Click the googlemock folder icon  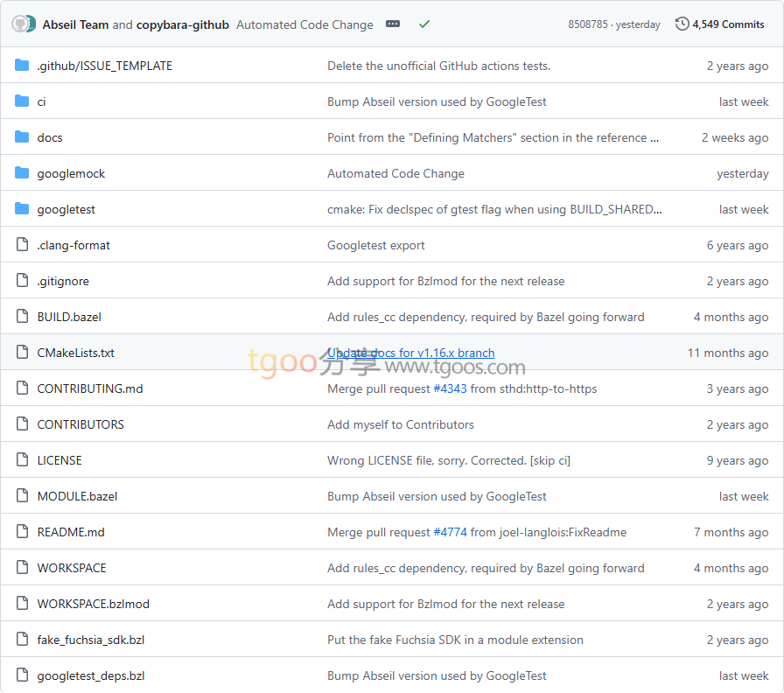tap(22, 173)
